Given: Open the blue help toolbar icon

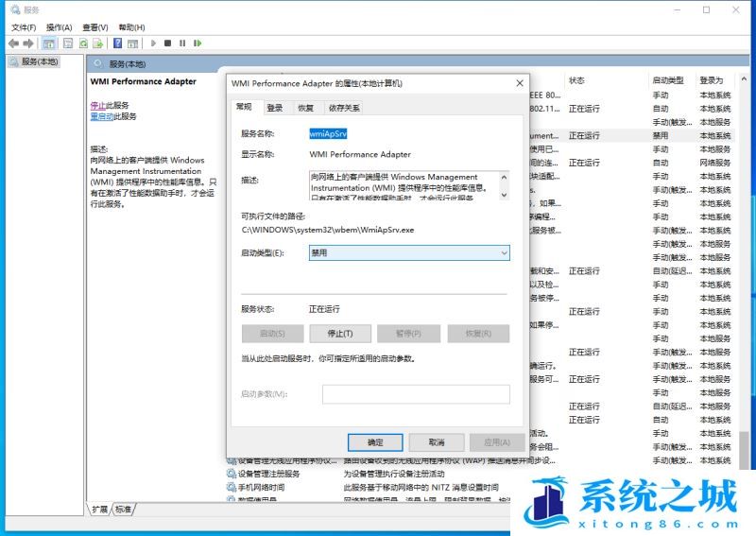Looking at the screenshot, I should [x=117, y=43].
